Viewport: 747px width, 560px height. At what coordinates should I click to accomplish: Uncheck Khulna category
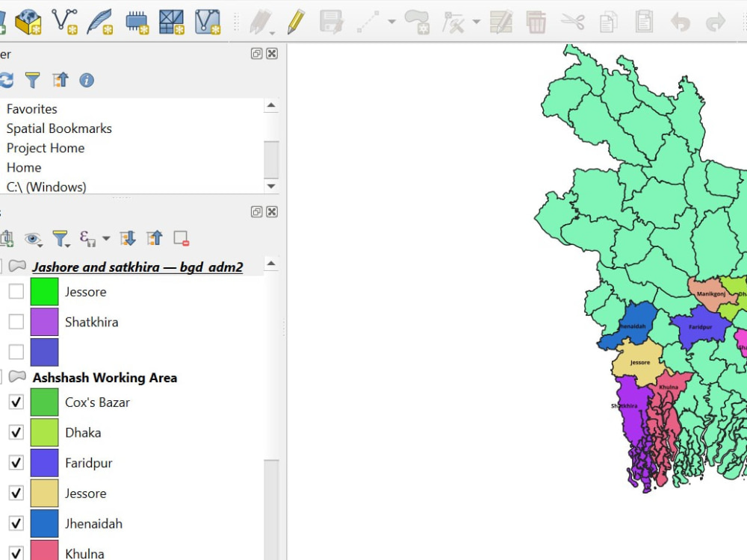[x=16, y=553]
